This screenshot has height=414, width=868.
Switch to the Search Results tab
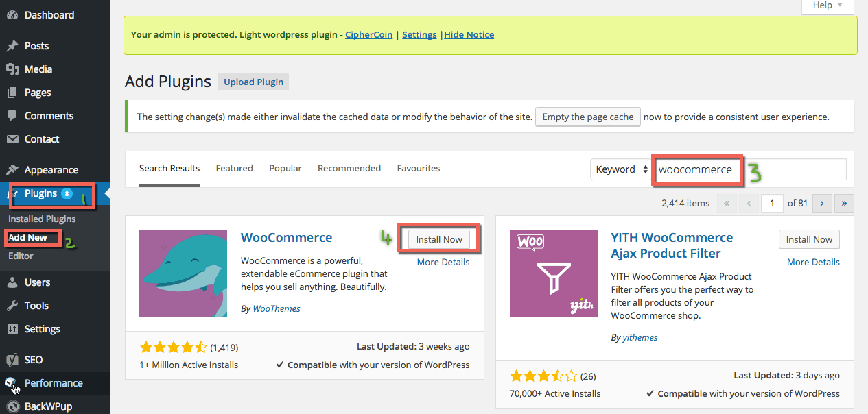click(x=169, y=169)
